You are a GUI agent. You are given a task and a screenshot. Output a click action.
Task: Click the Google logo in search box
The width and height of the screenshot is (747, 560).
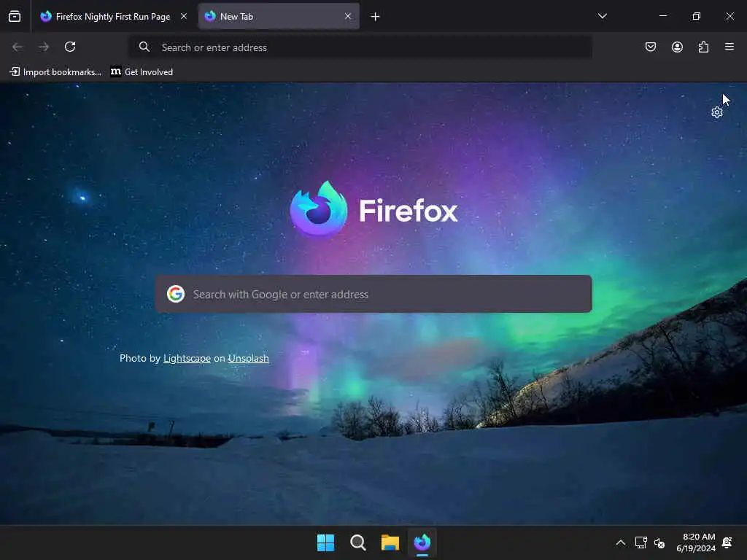(x=176, y=294)
